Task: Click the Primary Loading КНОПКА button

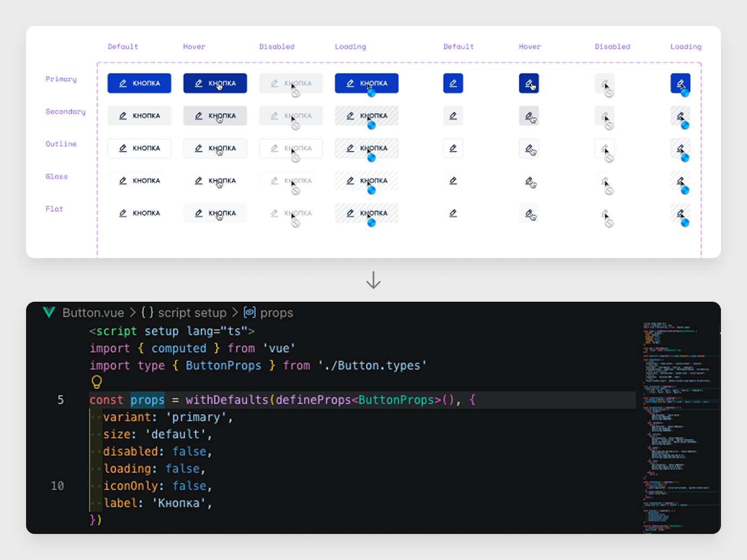Action: coord(366,83)
